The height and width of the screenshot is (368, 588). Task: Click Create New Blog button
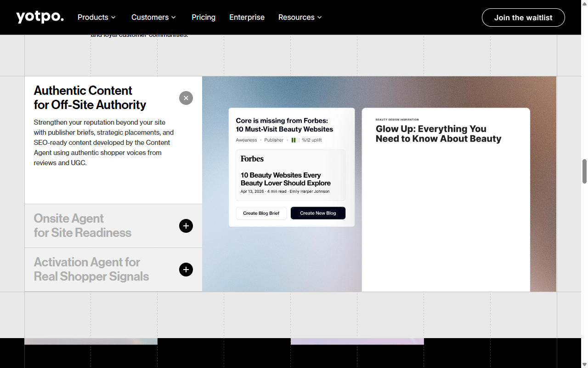318,213
